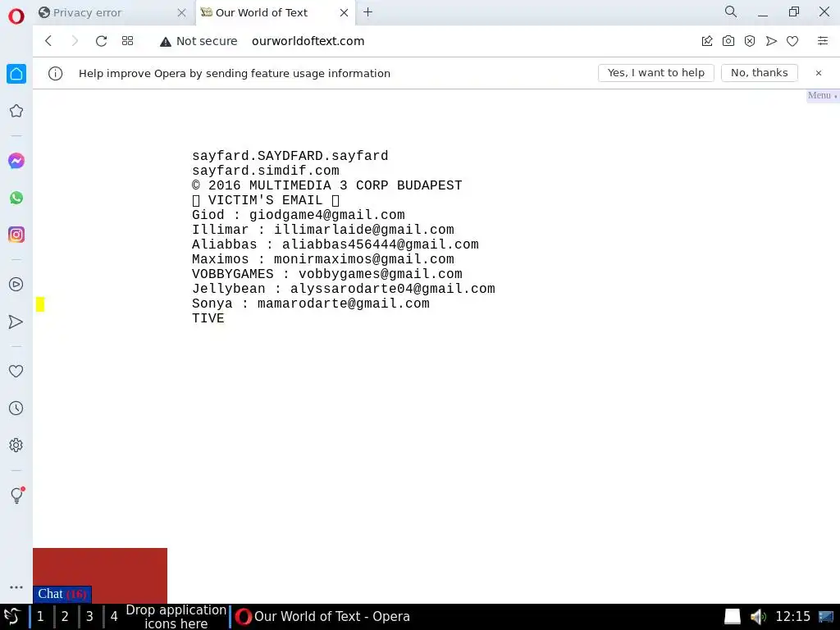840x630 pixels.
Task: Open the taskbar start menu icon
Action: pyautogui.click(x=11, y=617)
